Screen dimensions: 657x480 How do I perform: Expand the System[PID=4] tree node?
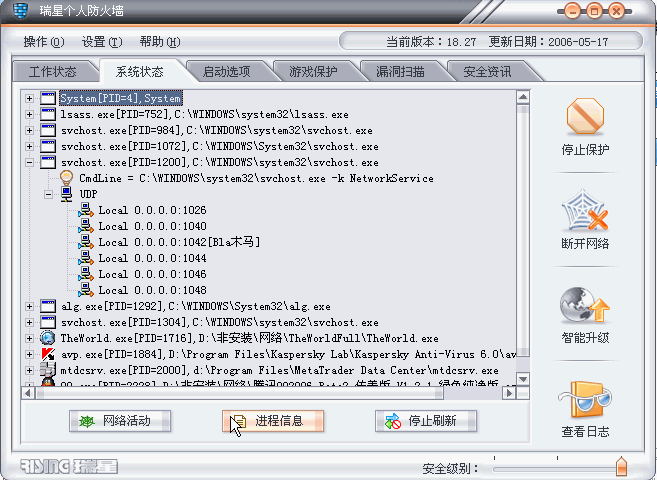(x=29, y=98)
